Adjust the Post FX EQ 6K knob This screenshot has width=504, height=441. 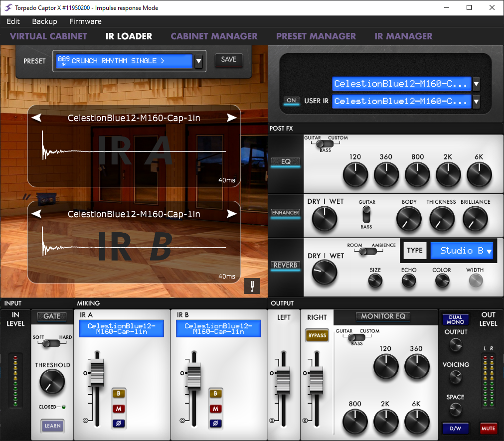point(479,175)
